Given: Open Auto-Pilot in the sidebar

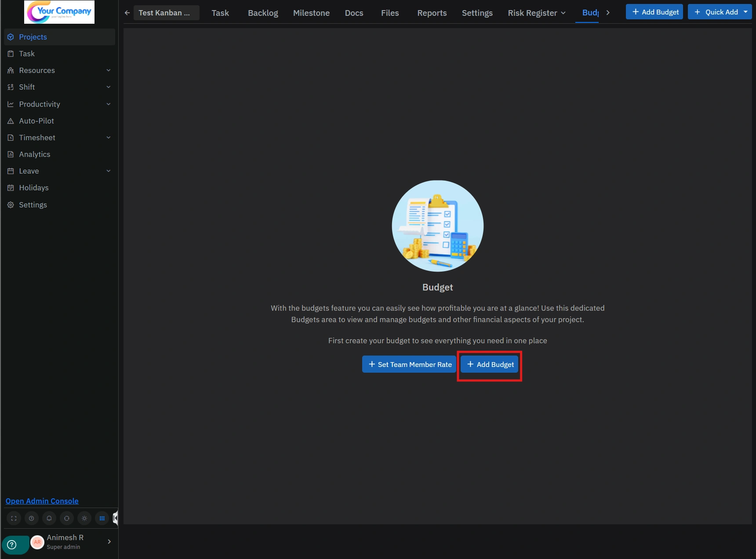Looking at the screenshot, I should (60, 121).
